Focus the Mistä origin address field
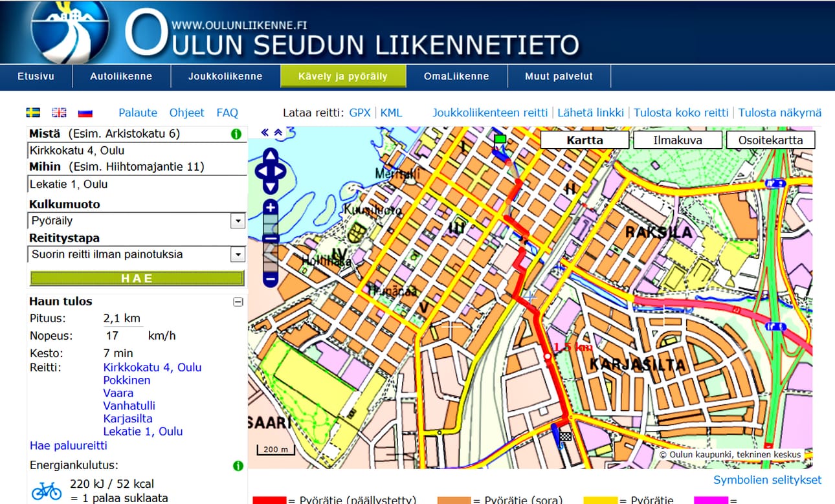The height and width of the screenshot is (504, 835). (137, 151)
